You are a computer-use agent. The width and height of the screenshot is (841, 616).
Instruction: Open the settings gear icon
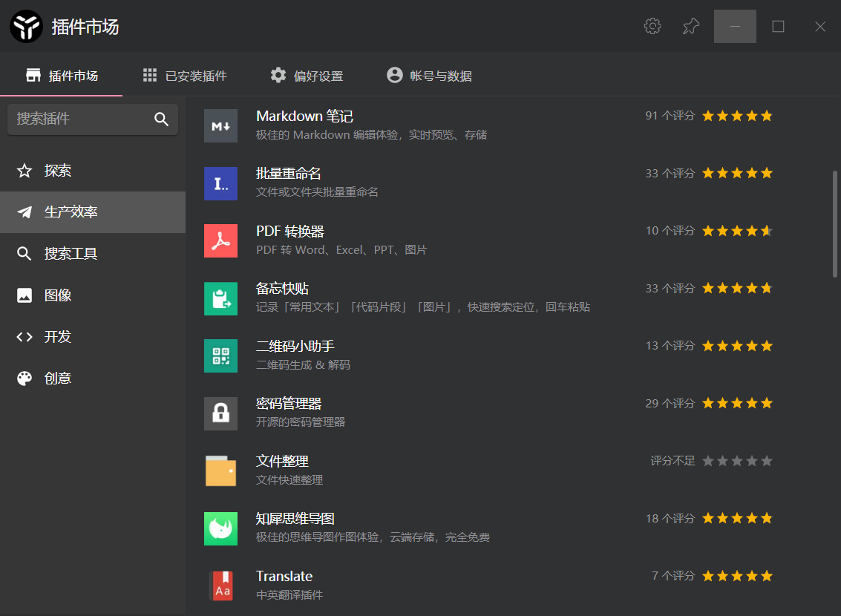pyautogui.click(x=652, y=26)
